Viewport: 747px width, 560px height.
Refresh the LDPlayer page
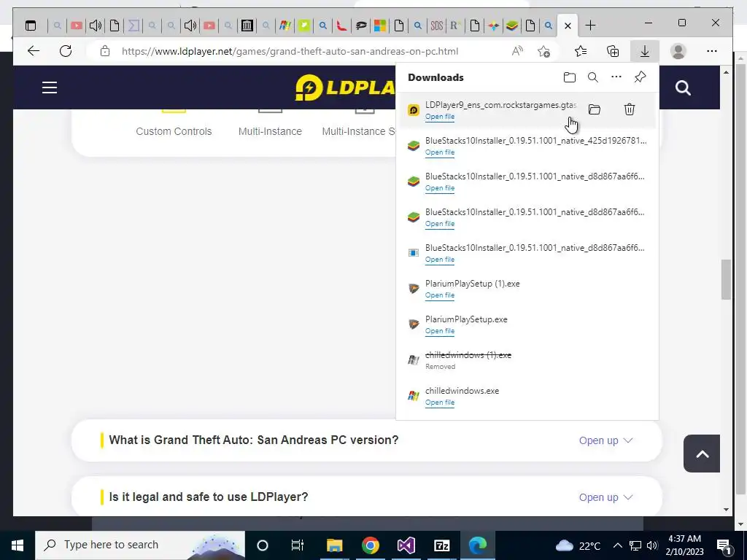[x=66, y=51]
